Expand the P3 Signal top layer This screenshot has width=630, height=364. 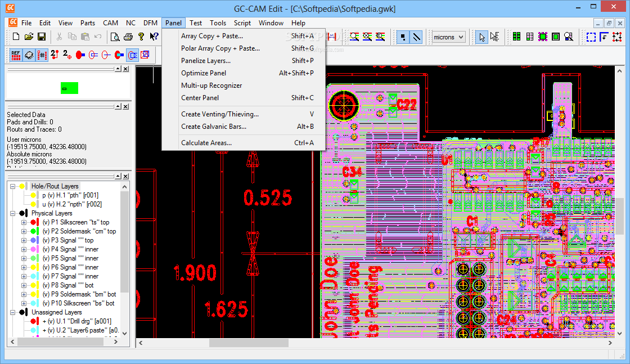tap(24, 240)
